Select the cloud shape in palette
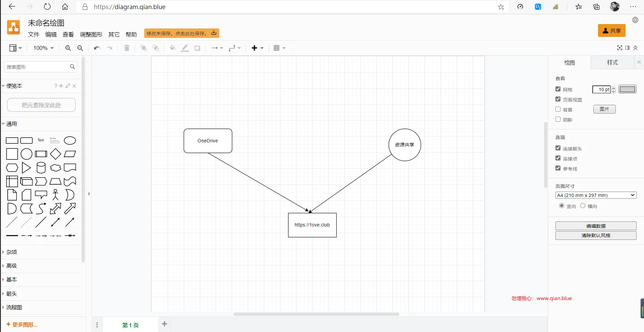Image resolution: width=644 pixels, height=332 pixels. 55,168
